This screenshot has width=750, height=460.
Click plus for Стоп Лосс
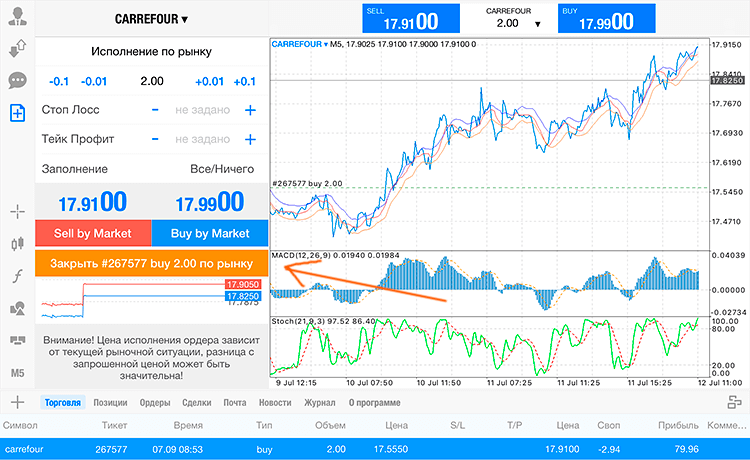[x=250, y=110]
